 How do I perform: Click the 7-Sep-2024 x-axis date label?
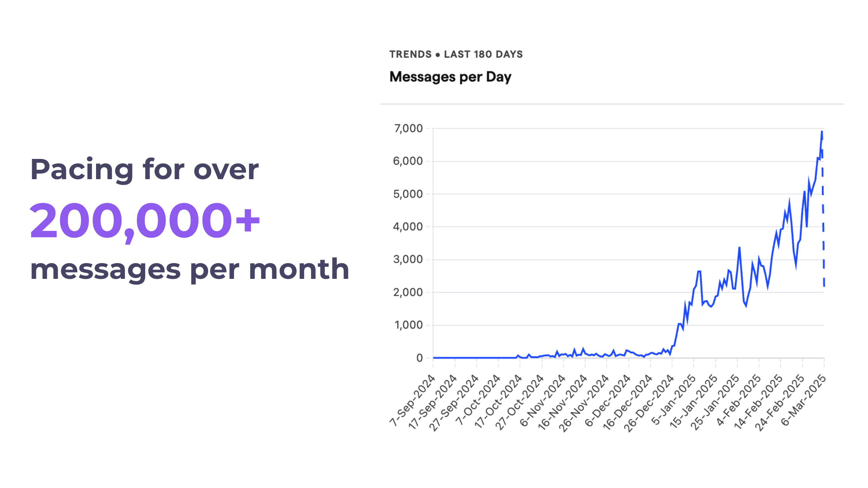[x=413, y=400]
